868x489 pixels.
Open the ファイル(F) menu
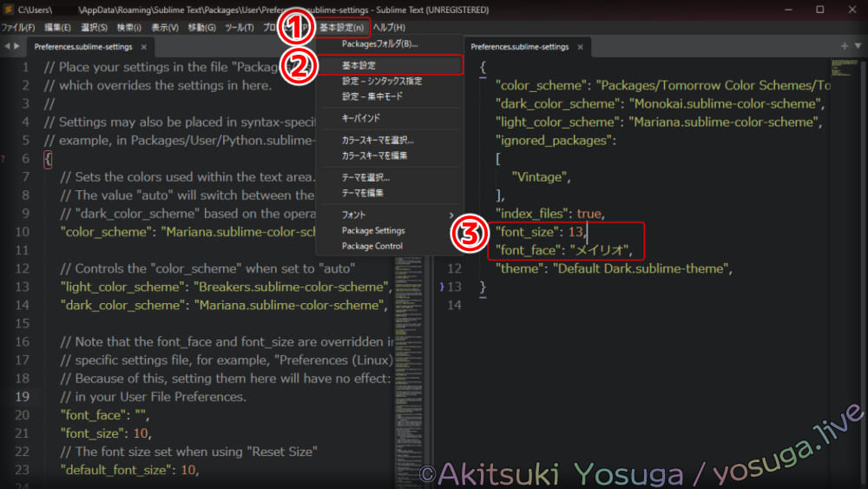point(18,28)
